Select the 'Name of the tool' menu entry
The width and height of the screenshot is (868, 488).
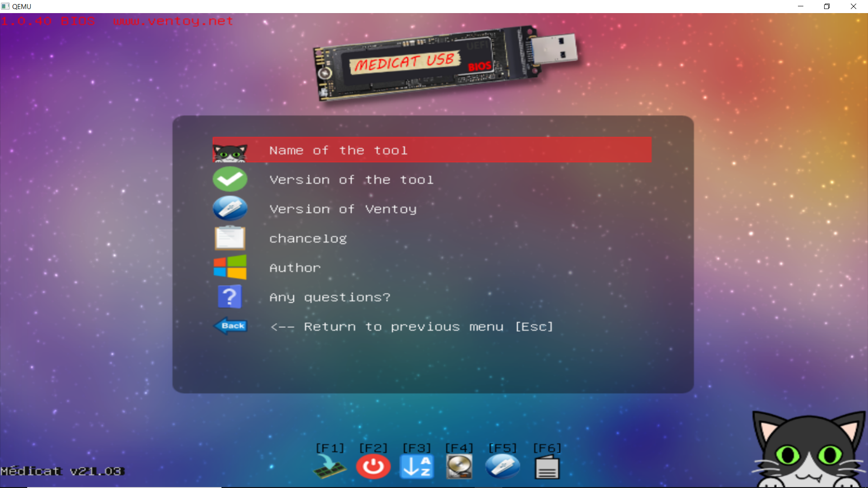pyautogui.click(x=432, y=150)
